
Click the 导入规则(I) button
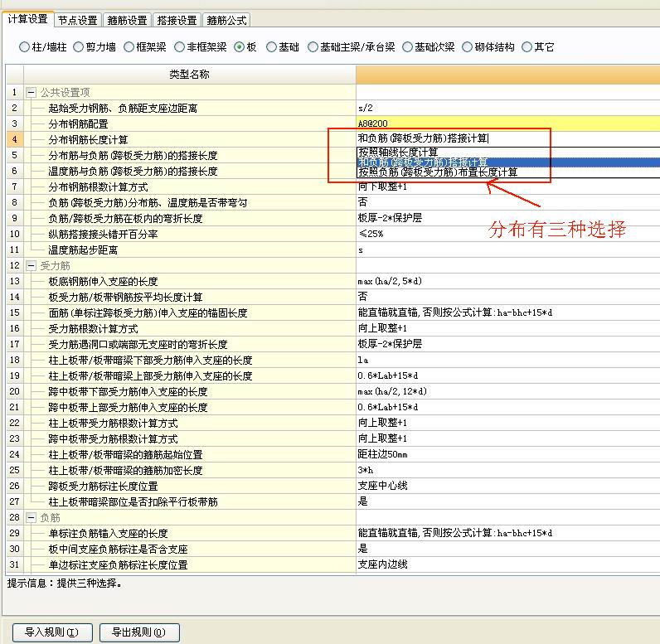coord(52,632)
